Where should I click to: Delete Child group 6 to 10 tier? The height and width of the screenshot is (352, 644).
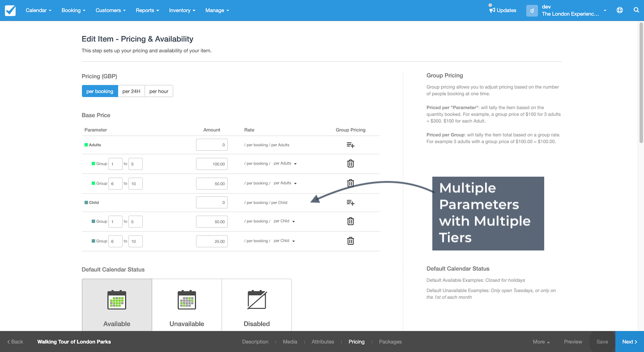(350, 241)
